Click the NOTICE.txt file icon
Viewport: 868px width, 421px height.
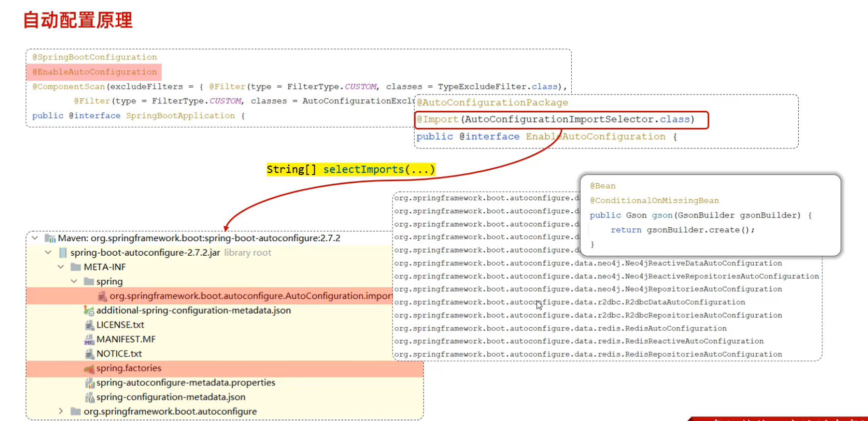(x=89, y=354)
